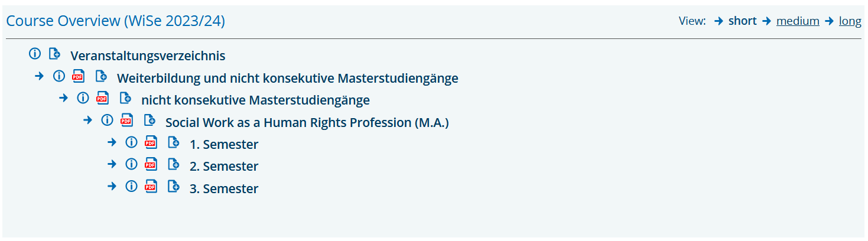The image size is (868, 241).
Task: Click document-plus icon for 2. Semester
Action: [173, 164]
